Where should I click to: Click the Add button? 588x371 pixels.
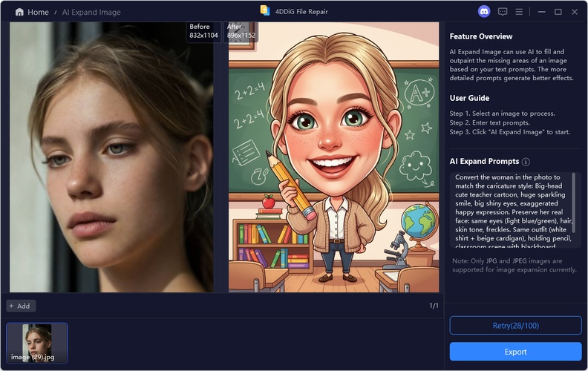21,306
